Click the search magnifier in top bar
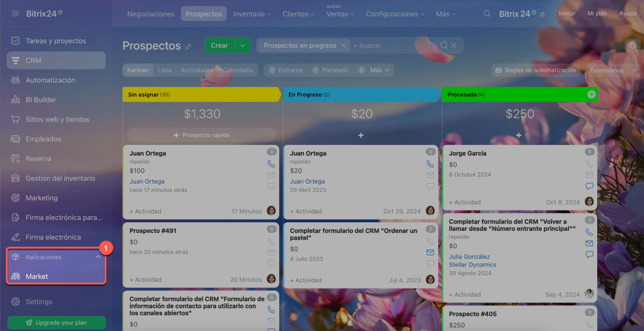 [x=487, y=14]
